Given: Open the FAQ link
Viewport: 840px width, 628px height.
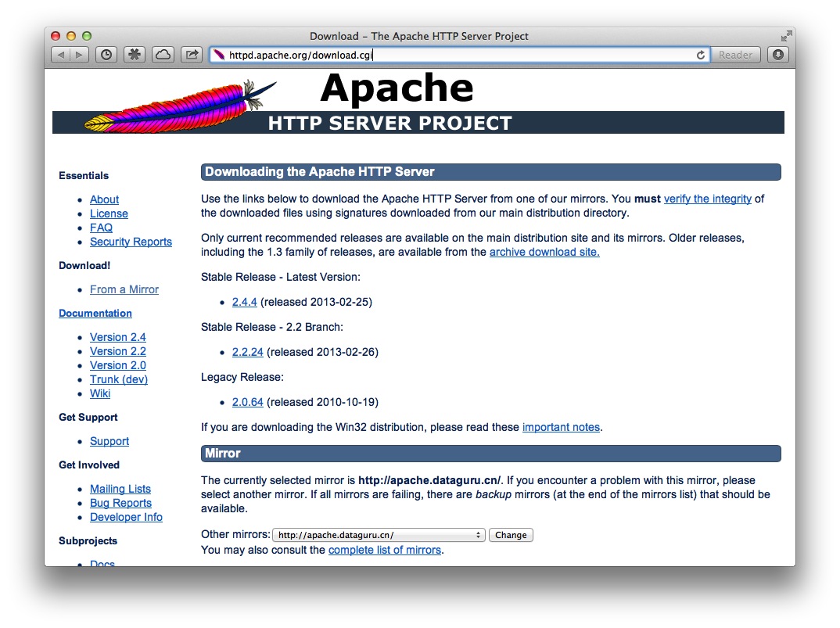Looking at the screenshot, I should click(x=101, y=228).
